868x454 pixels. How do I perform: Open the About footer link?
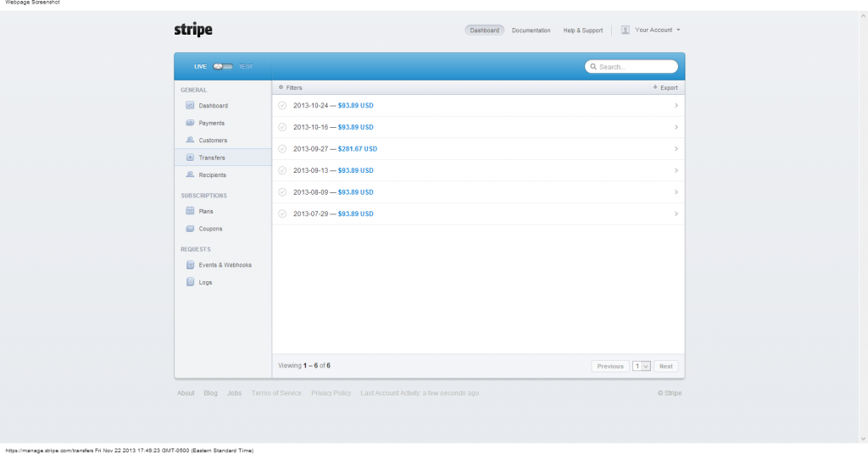(186, 393)
